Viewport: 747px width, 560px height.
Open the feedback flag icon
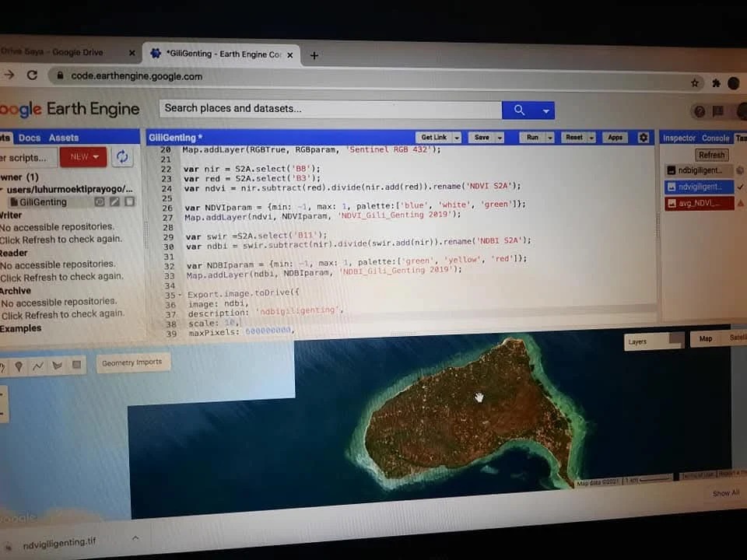point(718,111)
